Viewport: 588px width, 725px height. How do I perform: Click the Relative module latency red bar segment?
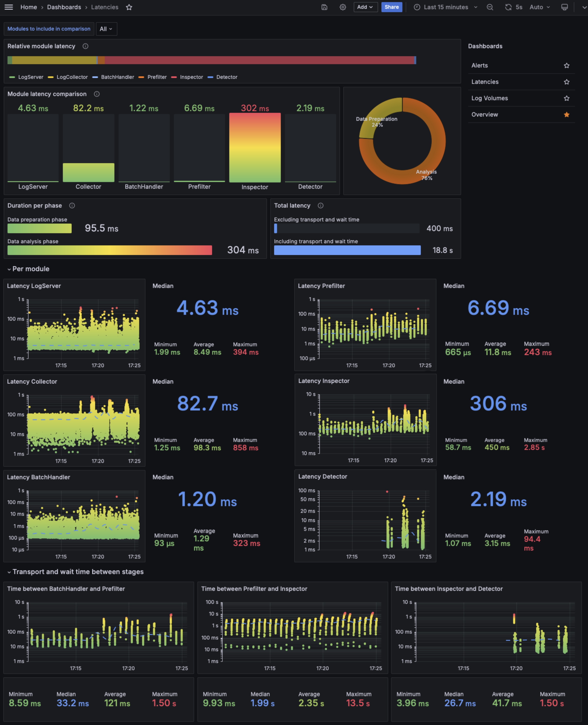259,60
